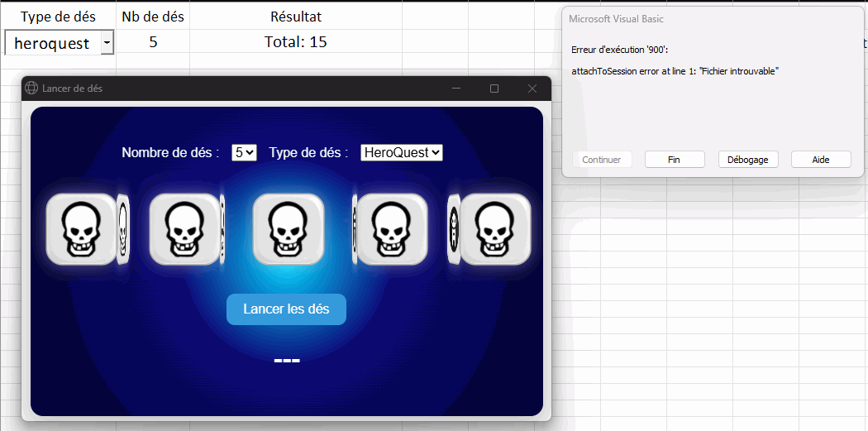
Task: Select the first skull die on the left
Action: click(81, 229)
